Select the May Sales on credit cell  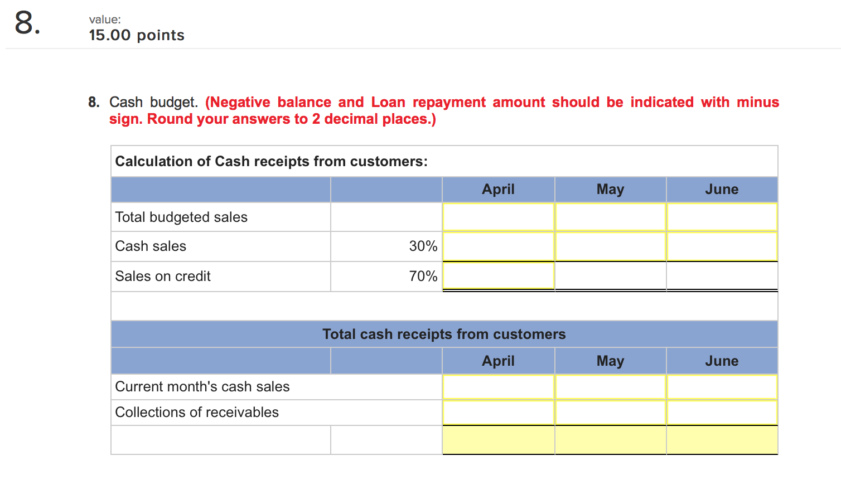610,276
